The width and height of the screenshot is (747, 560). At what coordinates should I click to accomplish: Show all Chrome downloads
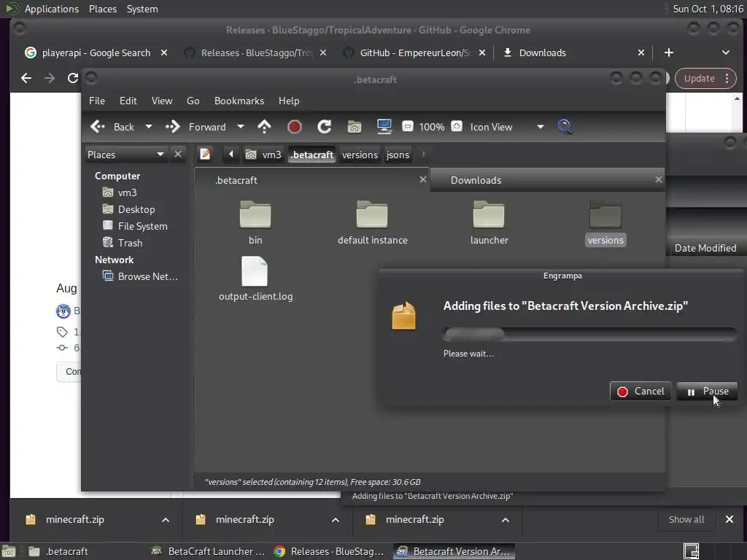[x=686, y=519]
